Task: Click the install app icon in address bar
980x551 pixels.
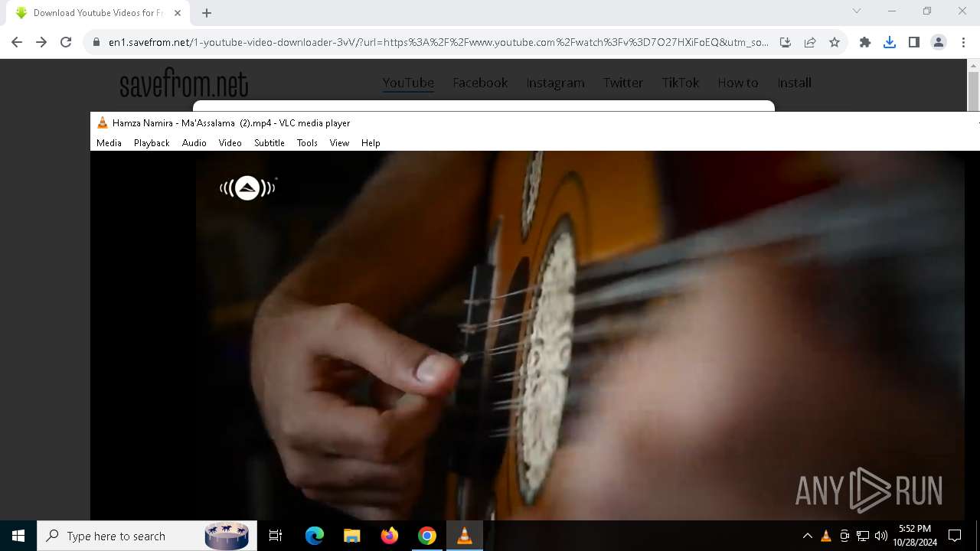Action: (x=786, y=43)
